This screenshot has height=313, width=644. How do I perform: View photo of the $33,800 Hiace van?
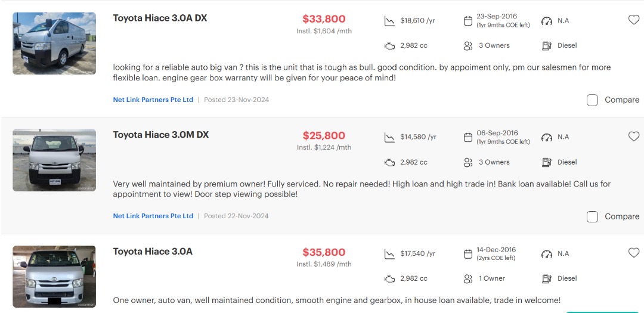pos(54,44)
